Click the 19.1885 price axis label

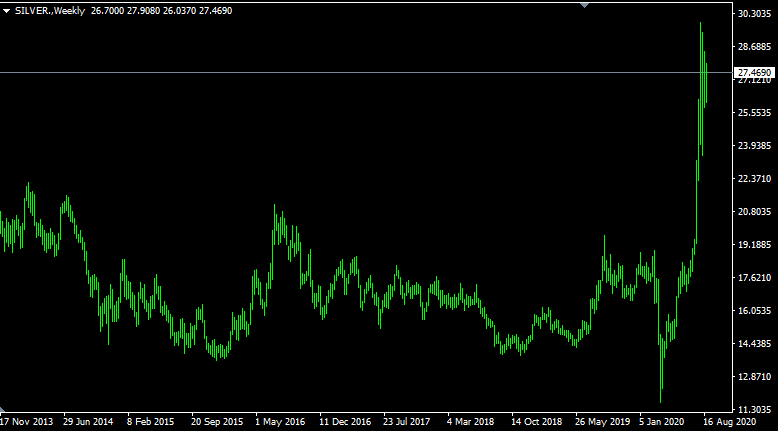(754, 245)
